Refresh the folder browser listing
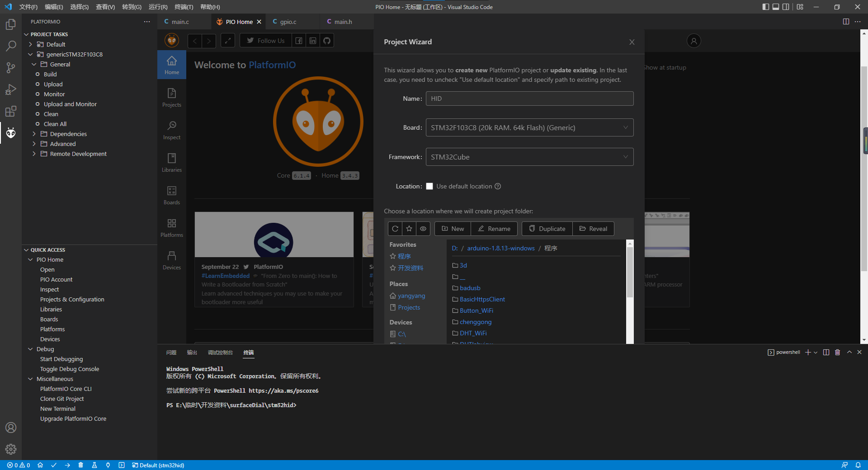Viewport: 868px width, 470px height. coord(395,229)
